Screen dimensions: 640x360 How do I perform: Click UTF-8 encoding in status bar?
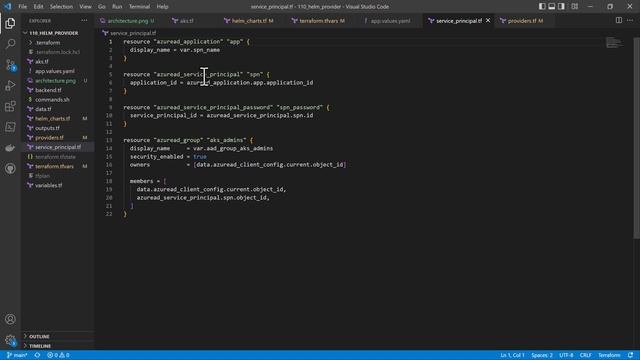pyautogui.click(x=566, y=355)
